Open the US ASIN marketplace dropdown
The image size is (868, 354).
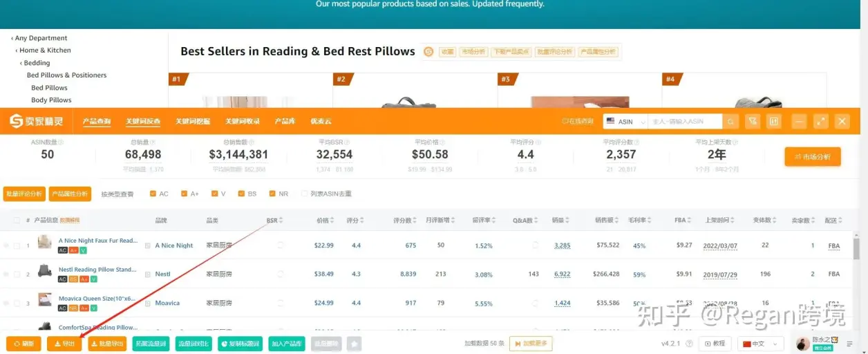pyautogui.click(x=625, y=122)
